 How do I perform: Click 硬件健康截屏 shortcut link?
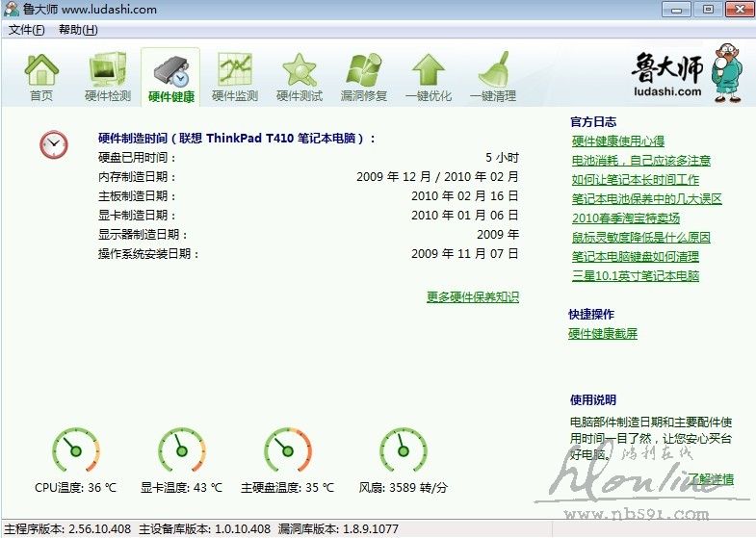click(603, 334)
